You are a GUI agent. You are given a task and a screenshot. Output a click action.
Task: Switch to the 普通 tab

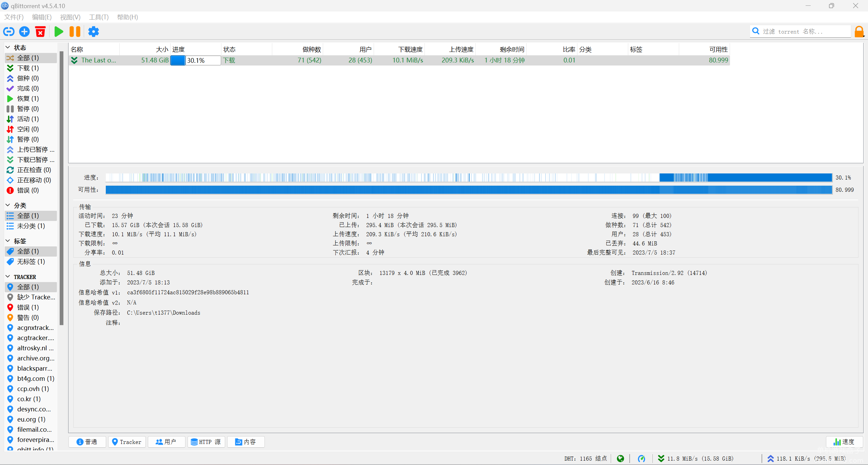(x=87, y=442)
